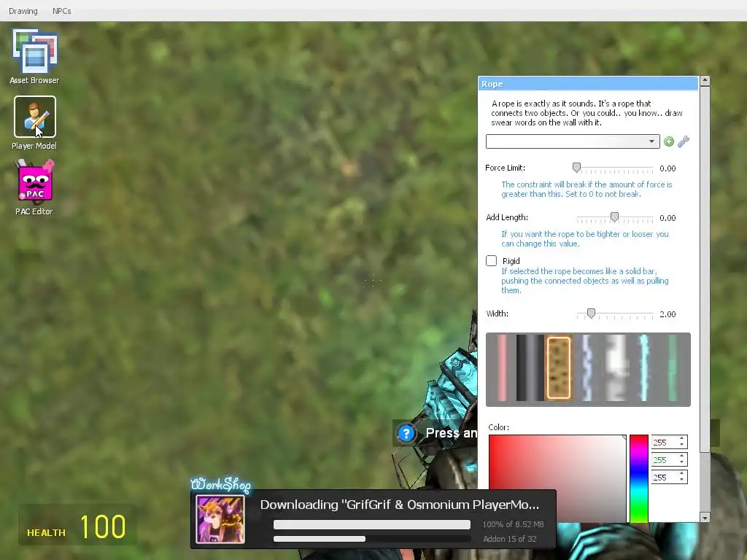Image resolution: width=747 pixels, height=560 pixels.
Task: Click the Width slider handle
Action: [591, 314]
